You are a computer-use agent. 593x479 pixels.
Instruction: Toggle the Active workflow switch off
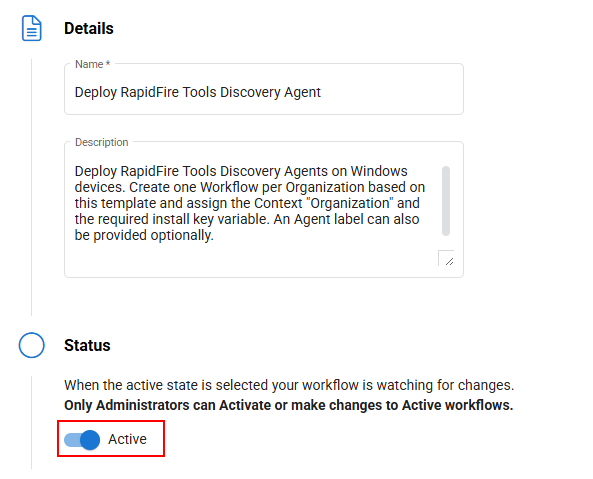[82, 440]
